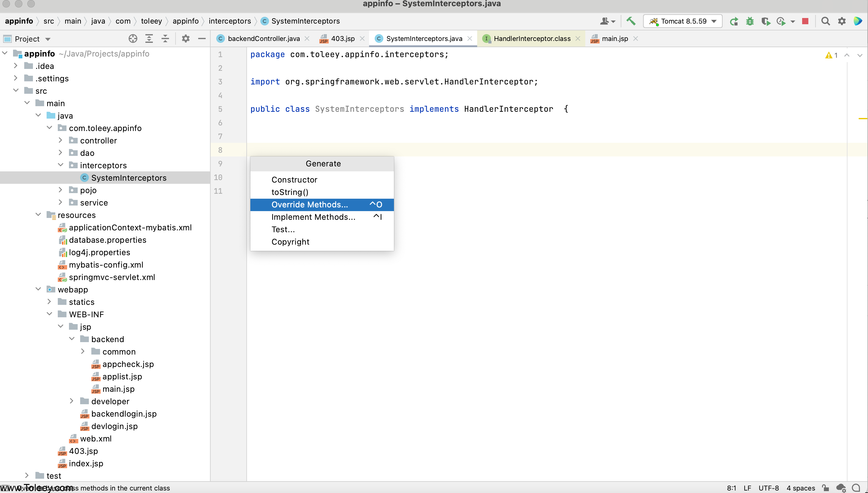The width and height of the screenshot is (868, 493).
Task: Click the Rerun Tomcat server icon
Action: [x=734, y=21]
